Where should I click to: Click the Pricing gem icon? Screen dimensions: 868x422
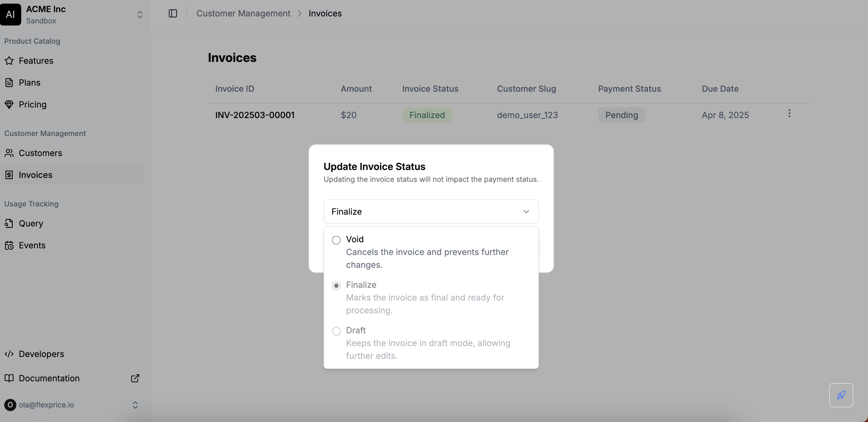point(9,104)
